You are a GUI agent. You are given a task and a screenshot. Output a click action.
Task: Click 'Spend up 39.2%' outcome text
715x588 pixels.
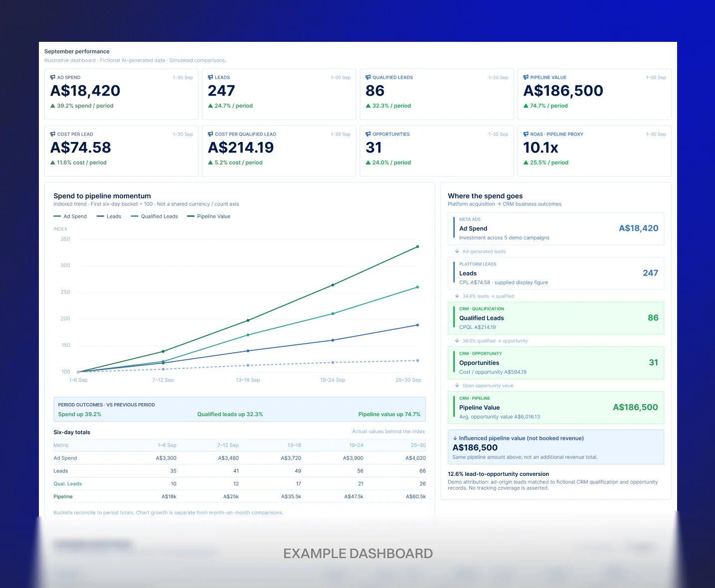pos(80,414)
